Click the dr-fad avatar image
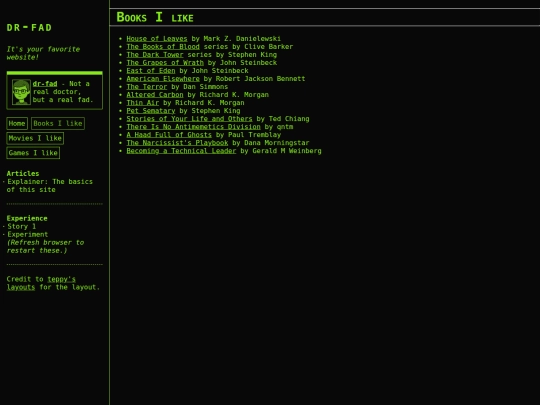Screen dimensions: 540x405 click(21, 92)
